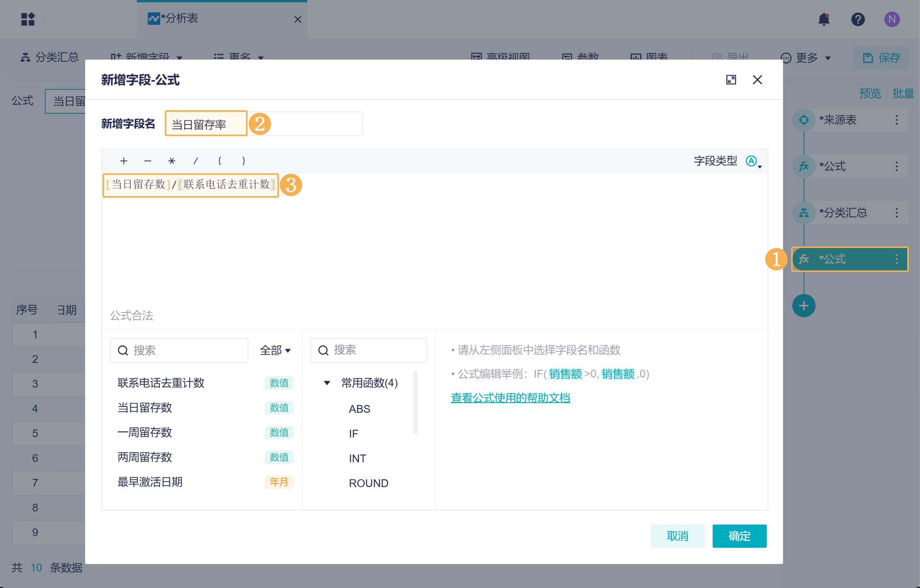Click the dashboard grid icon top-left
Screen dimensions: 920x588
tap(28, 19)
